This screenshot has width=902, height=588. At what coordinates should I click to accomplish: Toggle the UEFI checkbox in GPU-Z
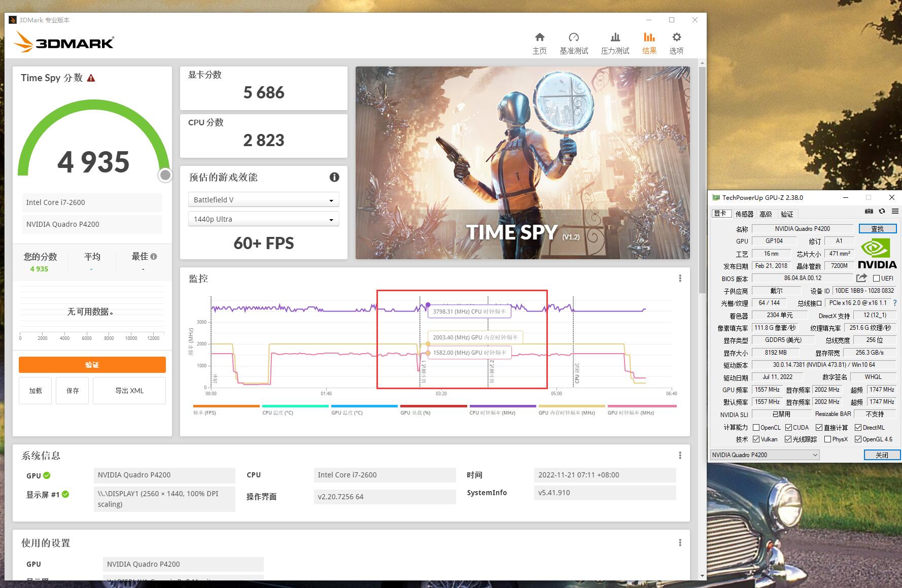point(876,278)
